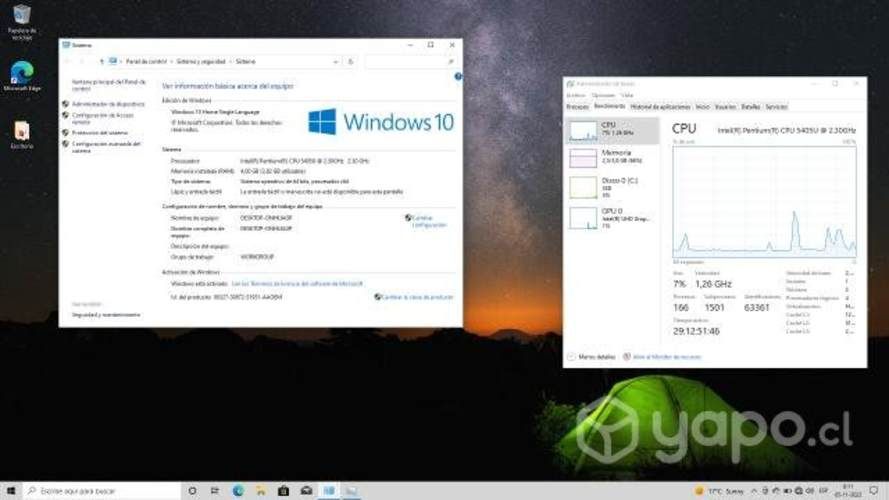
Task: Open Microsoft Edge in the taskbar
Action: point(238,491)
